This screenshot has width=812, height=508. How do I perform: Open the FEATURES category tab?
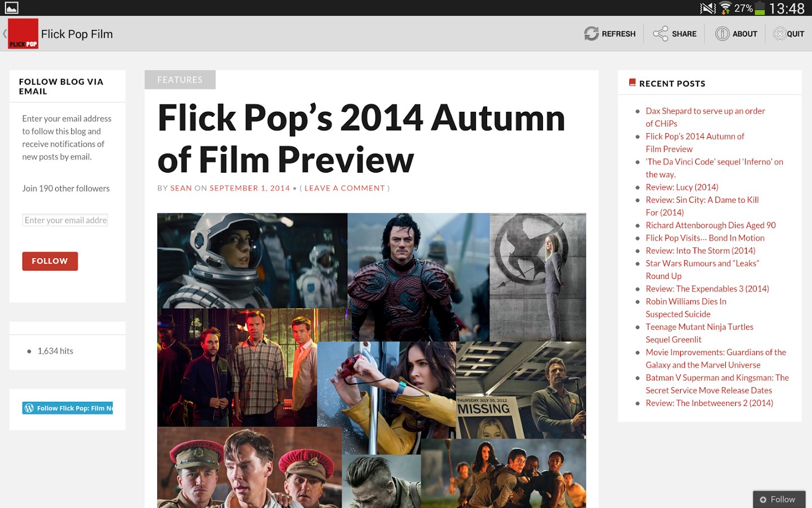[x=180, y=80]
